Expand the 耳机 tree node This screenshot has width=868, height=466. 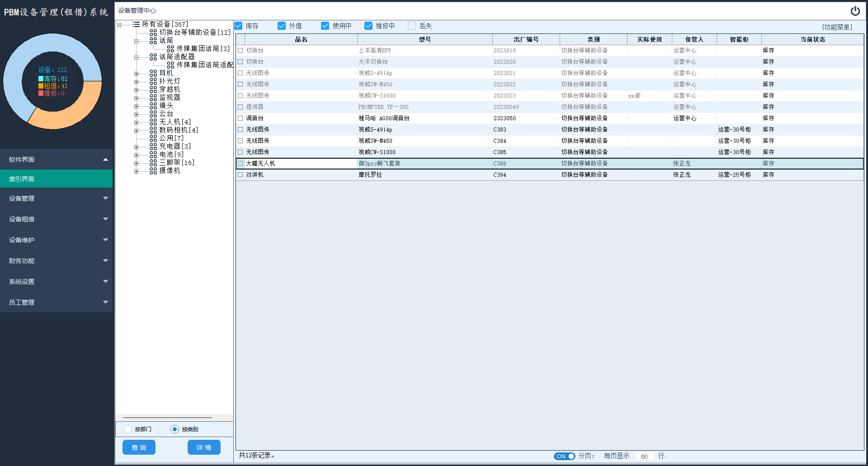tap(136, 73)
